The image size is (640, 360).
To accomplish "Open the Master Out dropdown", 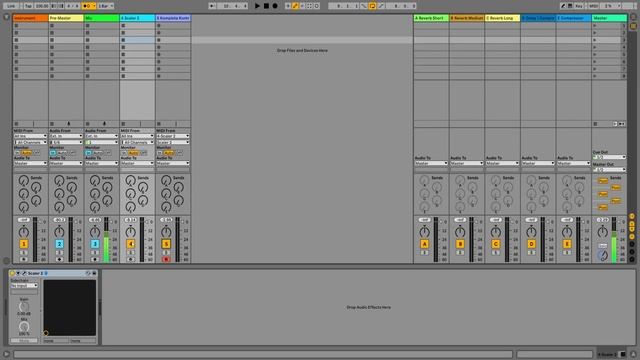I will tap(609, 169).
